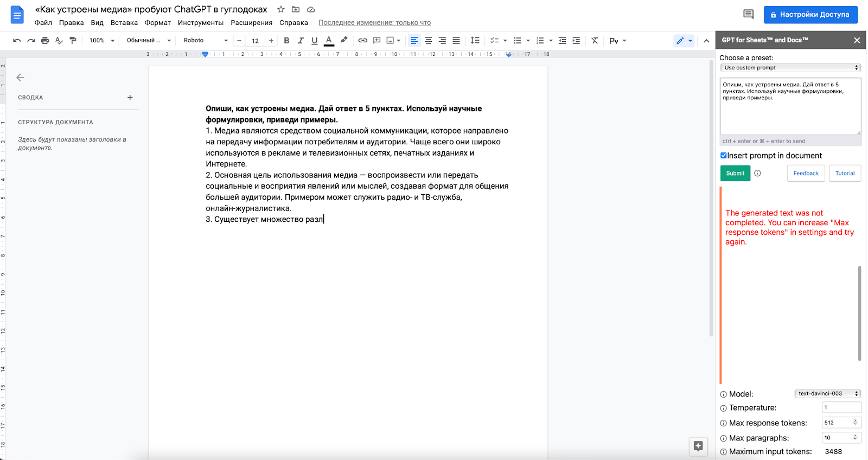
Task: Toggle italic formatting
Action: (x=301, y=41)
